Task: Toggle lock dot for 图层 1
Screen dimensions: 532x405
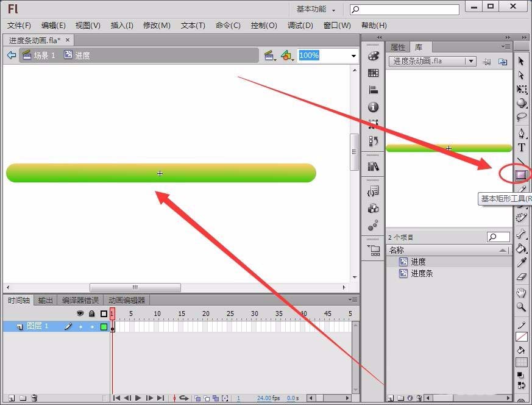Action: [92, 326]
